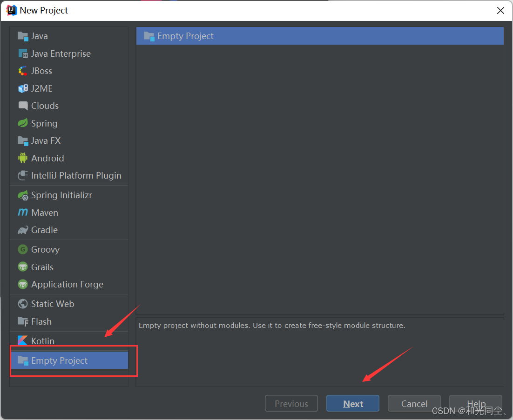The width and height of the screenshot is (513, 420).
Task: Click the Empty Project icon in right panel
Action: 149,36
